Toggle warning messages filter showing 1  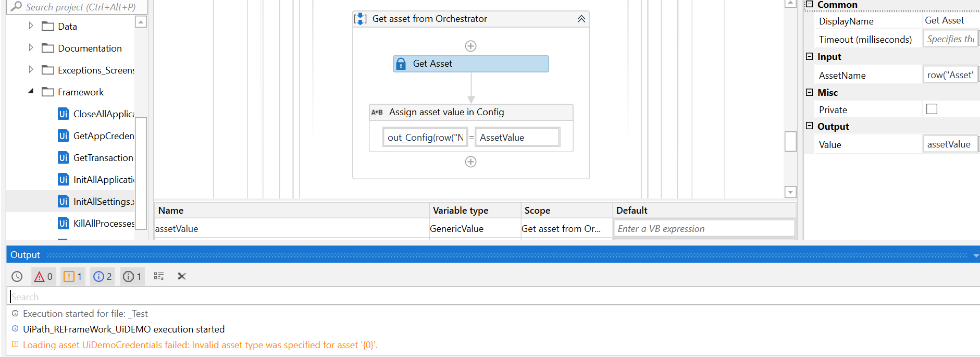click(x=73, y=276)
